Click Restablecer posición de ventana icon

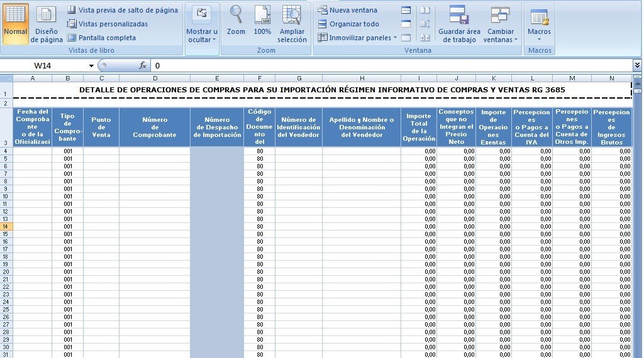(x=425, y=38)
